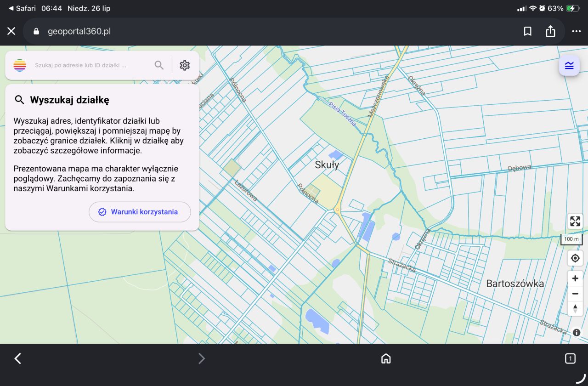The image size is (588, 386).
Task: Reset map north with compass button
Action: (x=575, y=308)
